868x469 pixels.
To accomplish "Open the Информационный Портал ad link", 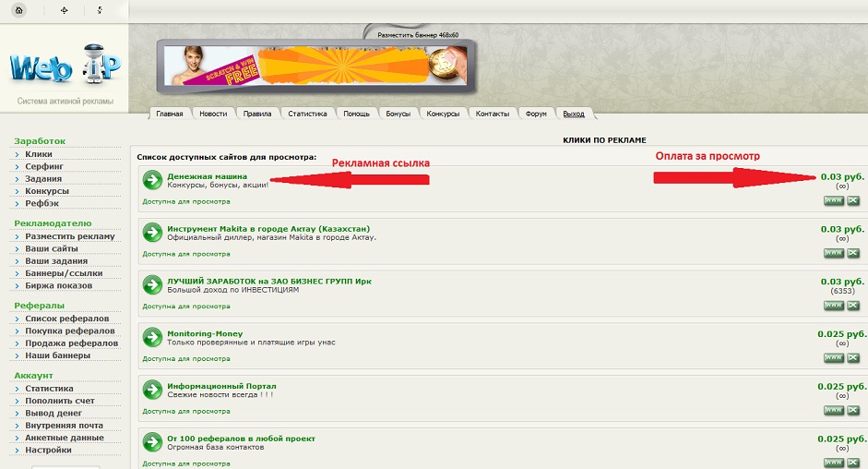I will pos(221,386).
